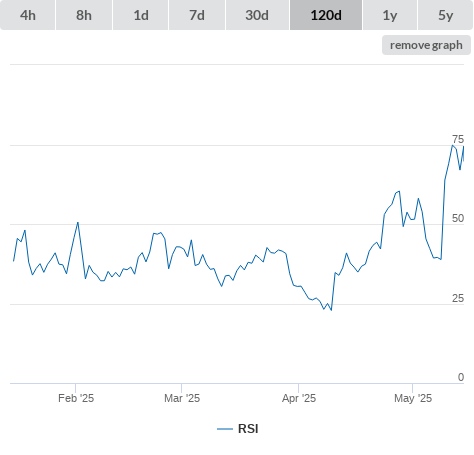This screenshot has width=474, height=455.
Task: Click the 25 gridline value label
Action: (x=458, y=298)
